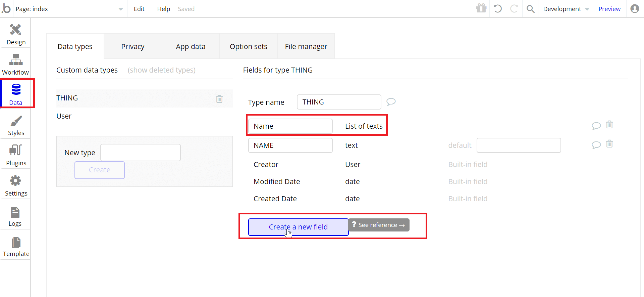The width and height of the screenshot is (644, 297).
Task: Open the Plugins section
Action: point(15,156)
